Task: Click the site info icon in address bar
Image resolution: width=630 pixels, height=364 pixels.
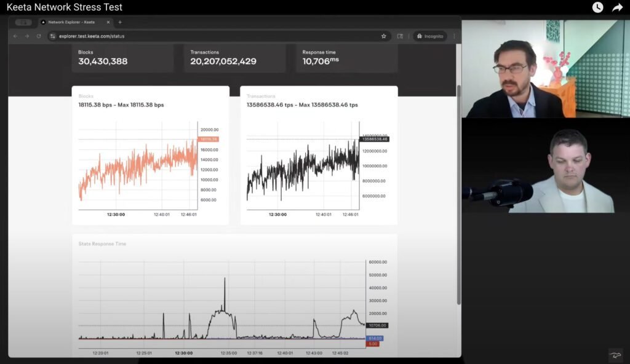Action: click(x=53, y=36)
